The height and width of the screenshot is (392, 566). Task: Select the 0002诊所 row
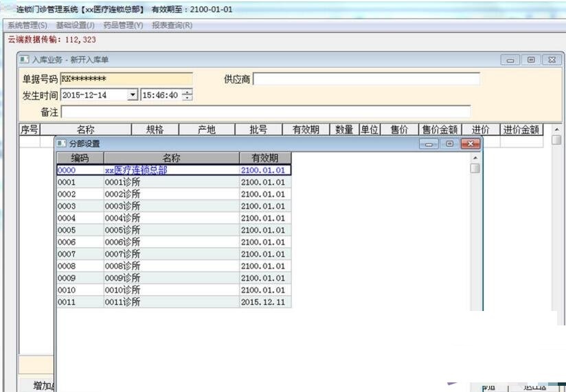[174, 194]
